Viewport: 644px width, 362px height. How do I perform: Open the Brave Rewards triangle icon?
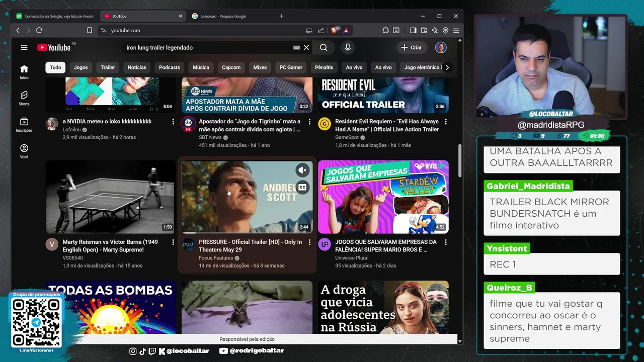346,30
